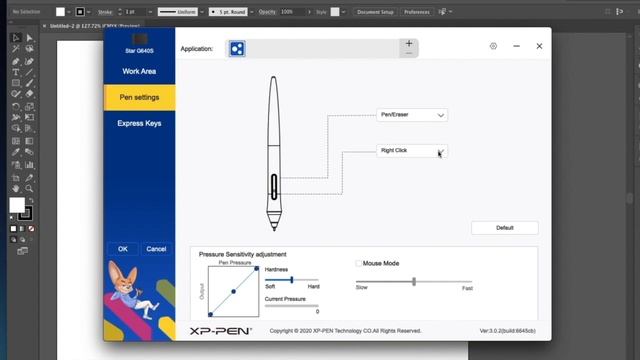
Task: Open Document Setup in Illustrator
Action: pos(375,12)
